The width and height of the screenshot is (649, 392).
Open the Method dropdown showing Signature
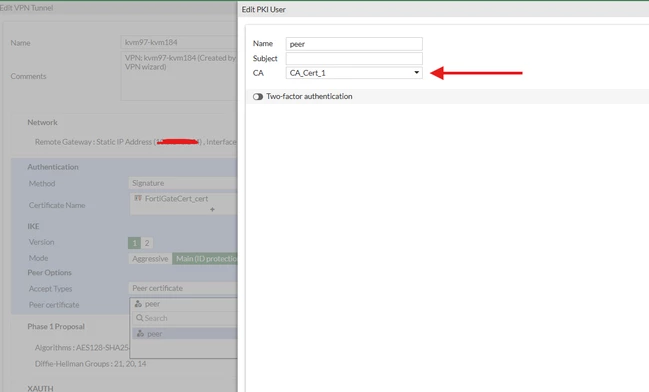[x=183, y=183]
